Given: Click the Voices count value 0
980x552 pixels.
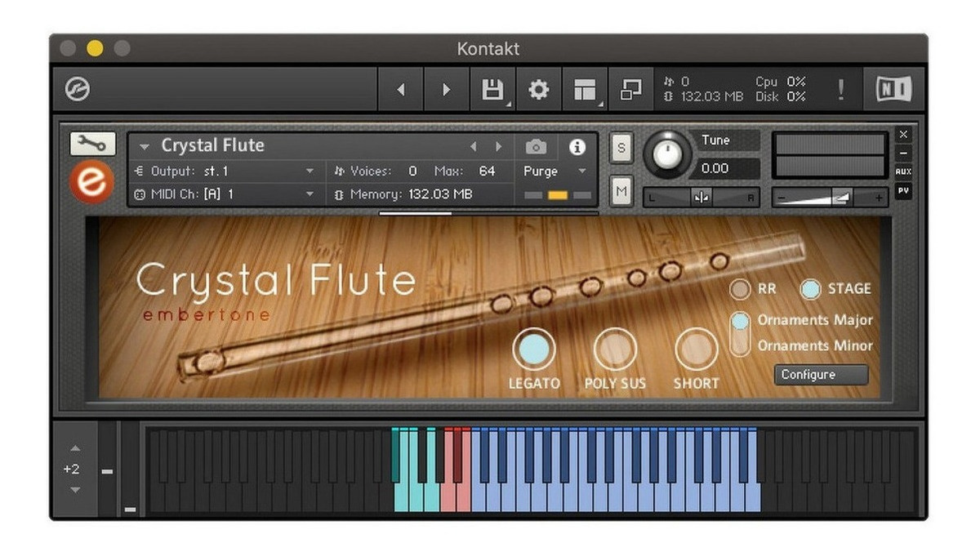Looking at the screenshot, I should tap(412, 171).
